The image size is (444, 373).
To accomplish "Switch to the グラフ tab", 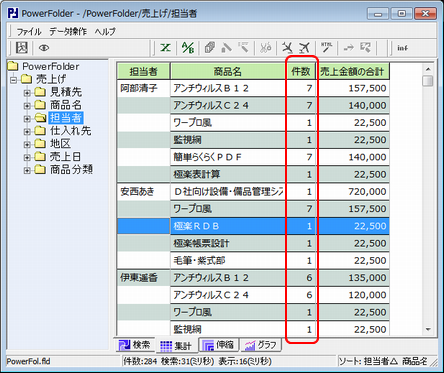I will coord(261,345).
